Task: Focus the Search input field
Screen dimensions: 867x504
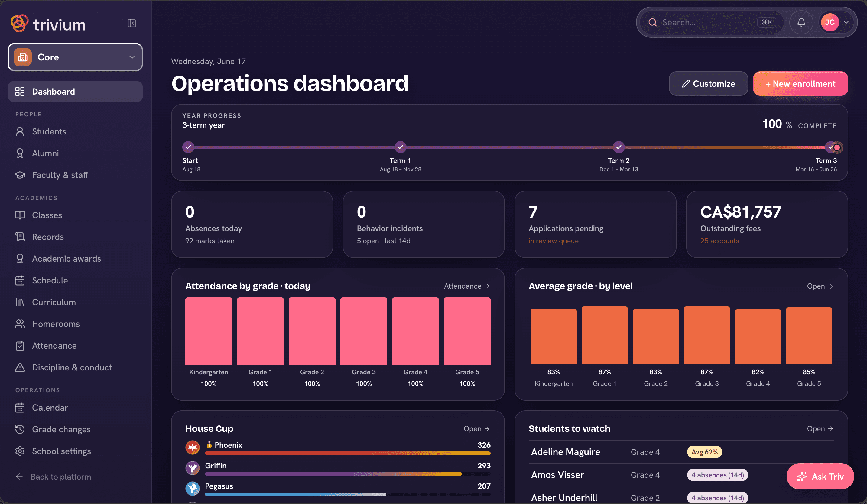Action: click(712, 22)
